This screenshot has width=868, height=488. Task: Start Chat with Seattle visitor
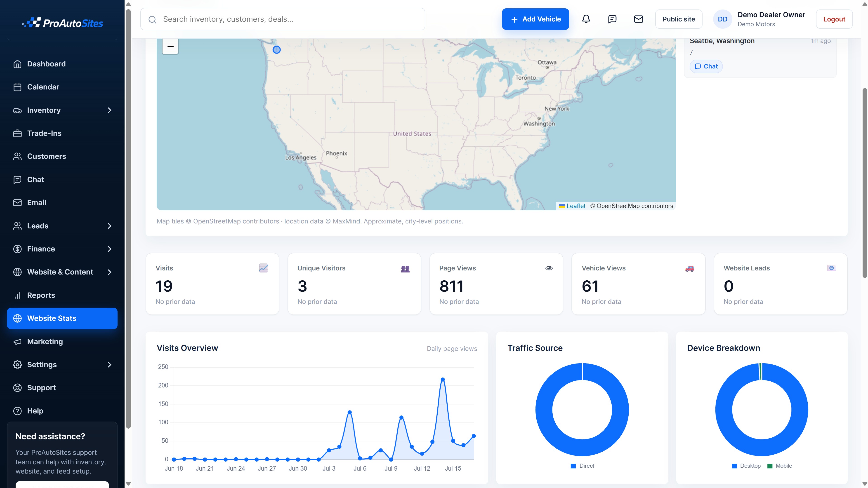tap(706, 66)
